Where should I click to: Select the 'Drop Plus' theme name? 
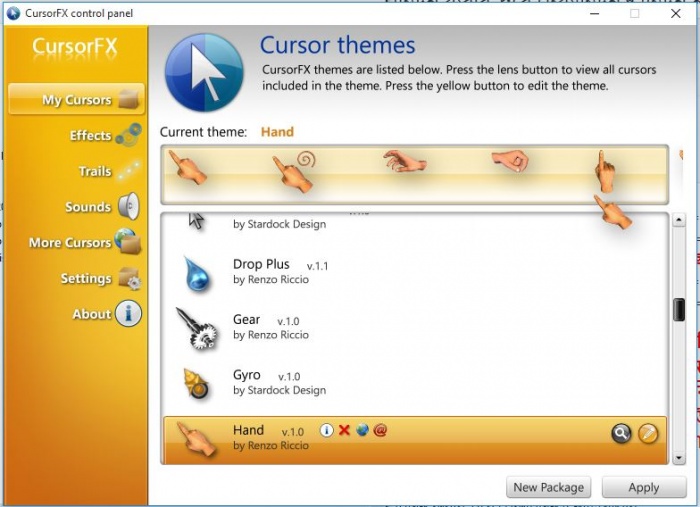point(261,264)
